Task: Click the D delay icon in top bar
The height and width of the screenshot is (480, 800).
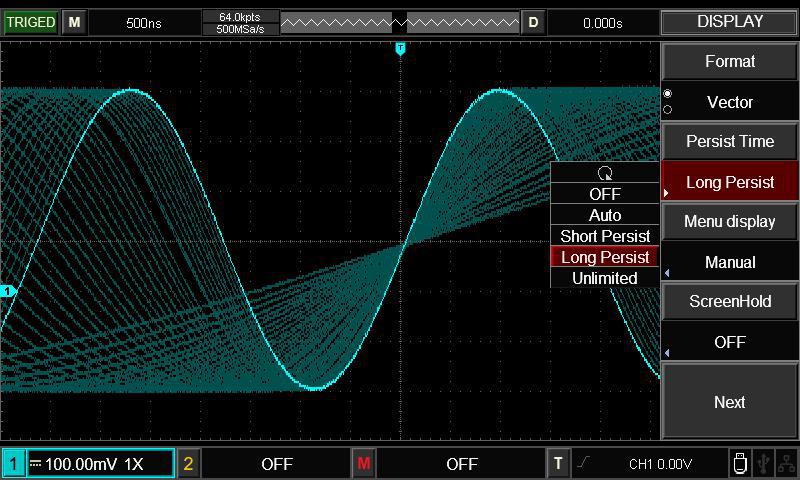Action: 533,22
